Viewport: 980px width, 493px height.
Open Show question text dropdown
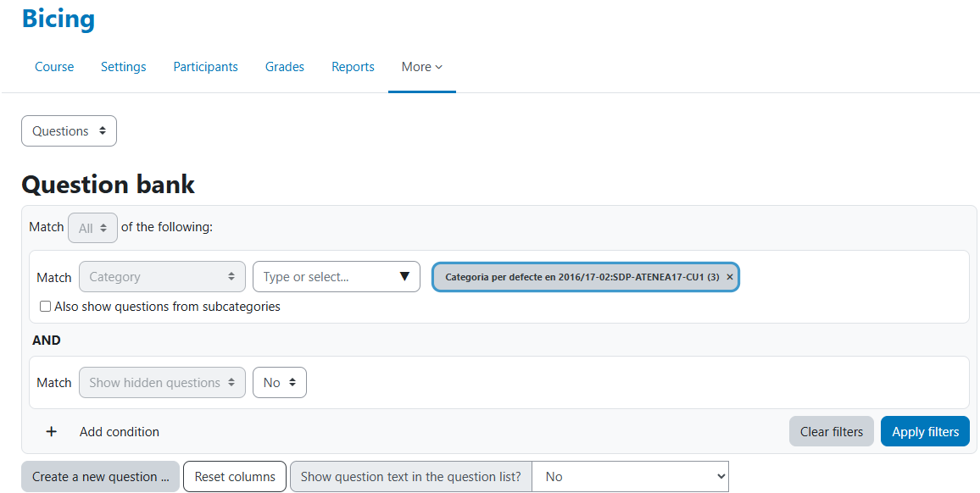[x=629, y=477]
